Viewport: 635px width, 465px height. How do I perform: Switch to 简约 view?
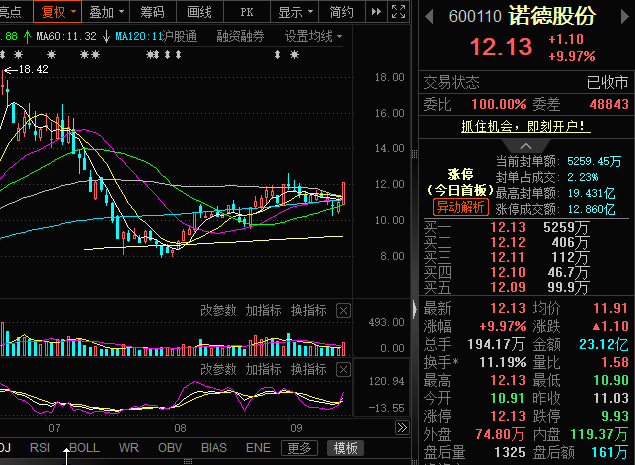pos(341,12)
